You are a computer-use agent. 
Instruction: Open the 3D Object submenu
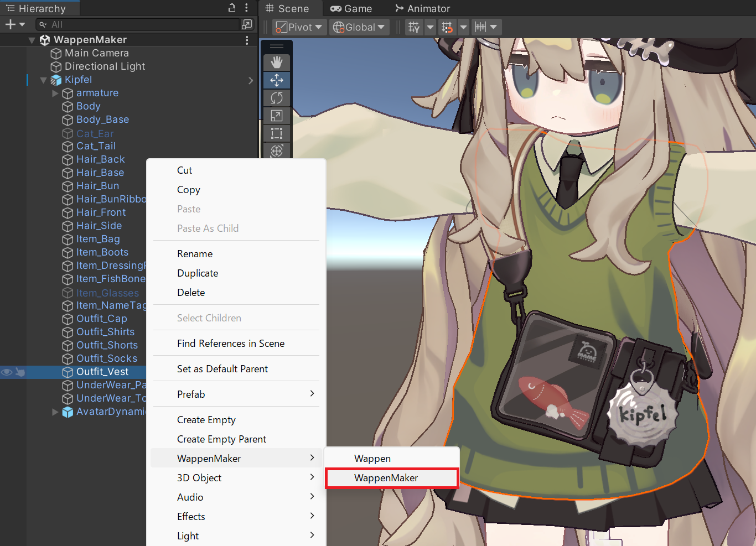237,478
